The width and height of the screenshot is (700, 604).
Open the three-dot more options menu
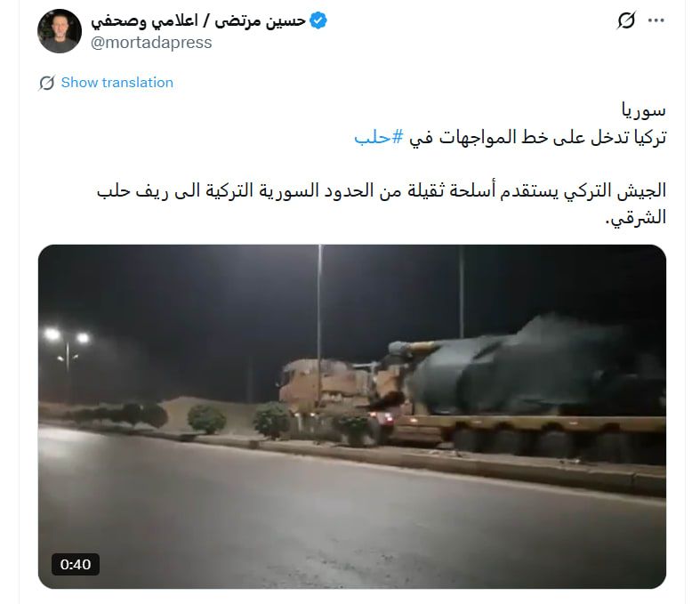[656, 20]
